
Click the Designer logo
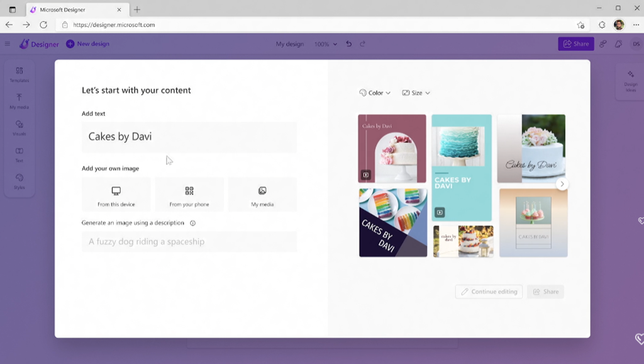pos(40,44)
